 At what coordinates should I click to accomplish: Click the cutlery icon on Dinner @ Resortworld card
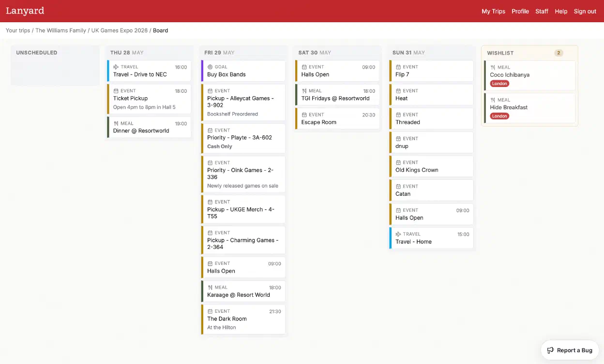[116, 124]
